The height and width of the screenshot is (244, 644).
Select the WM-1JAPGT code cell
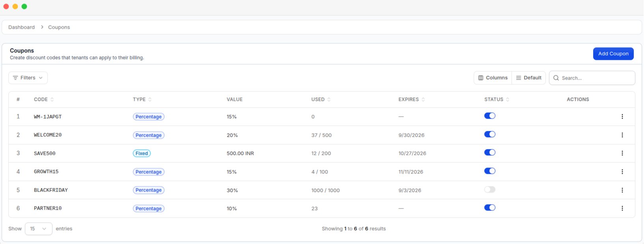click(x=48, y=117)
